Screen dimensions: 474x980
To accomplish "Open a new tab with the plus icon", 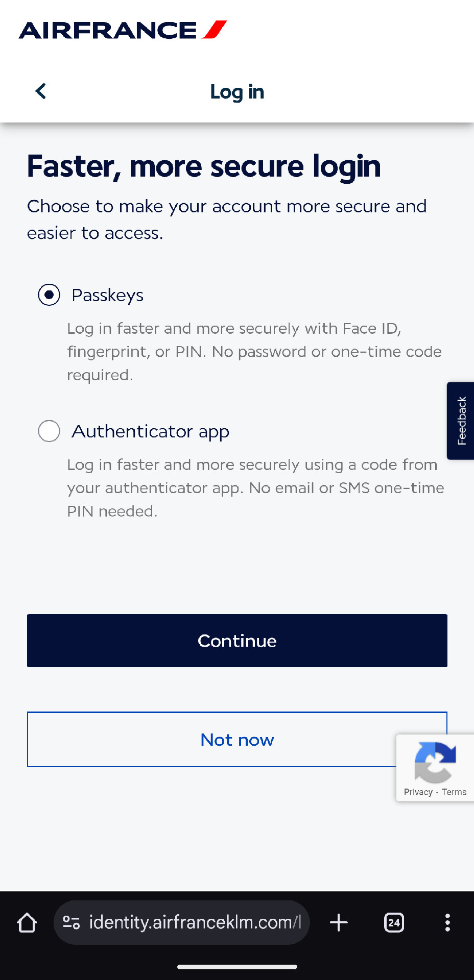I will pos(339,922).
